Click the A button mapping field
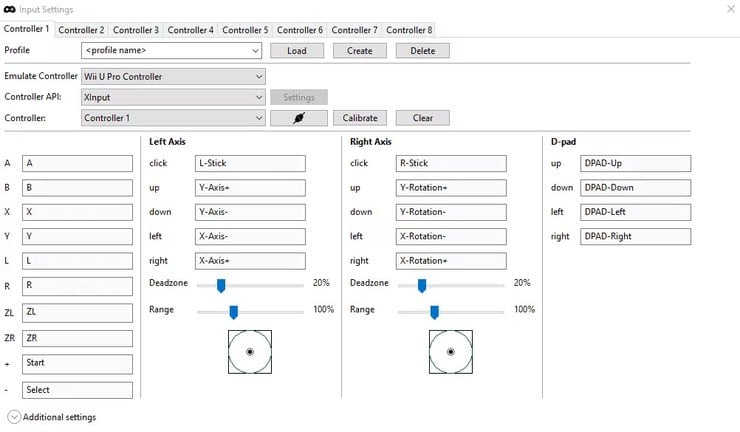This screenshot has height=432, width=740. (x=77, y=163)
